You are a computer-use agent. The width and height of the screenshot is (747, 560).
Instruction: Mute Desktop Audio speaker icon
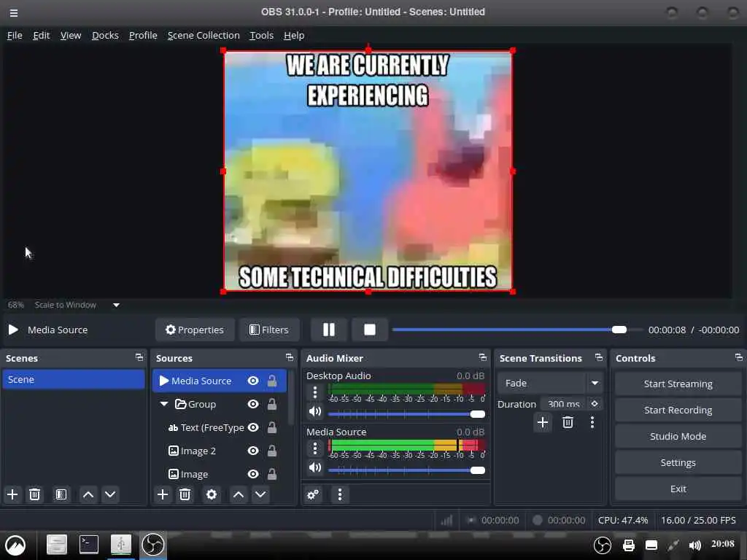315,411
